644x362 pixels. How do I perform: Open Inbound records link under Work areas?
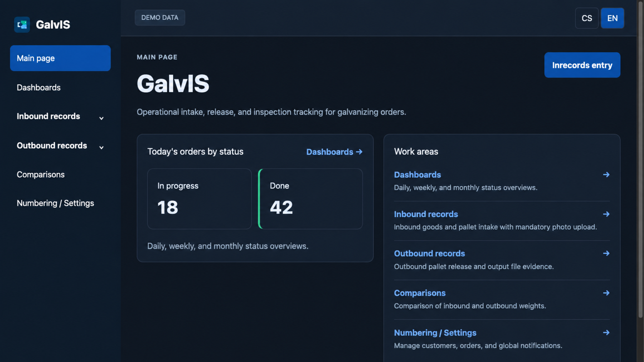pyautogui.click(x=426, y=214)
